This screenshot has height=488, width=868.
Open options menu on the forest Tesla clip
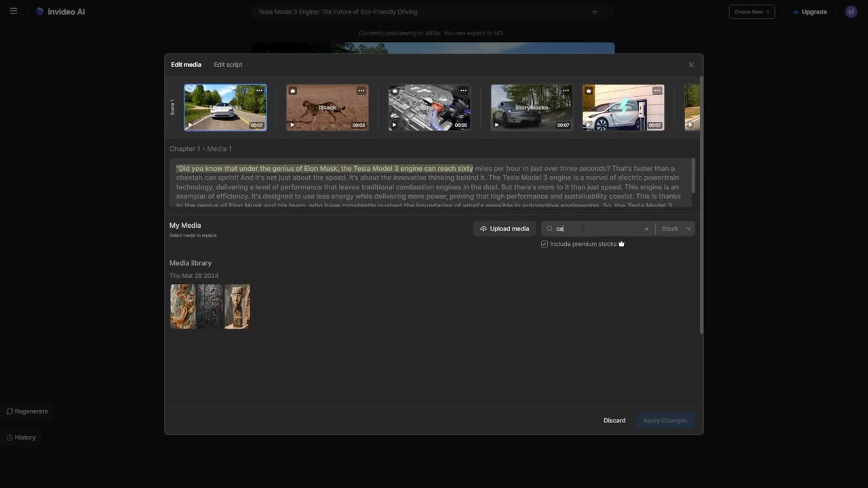(566, 91)
